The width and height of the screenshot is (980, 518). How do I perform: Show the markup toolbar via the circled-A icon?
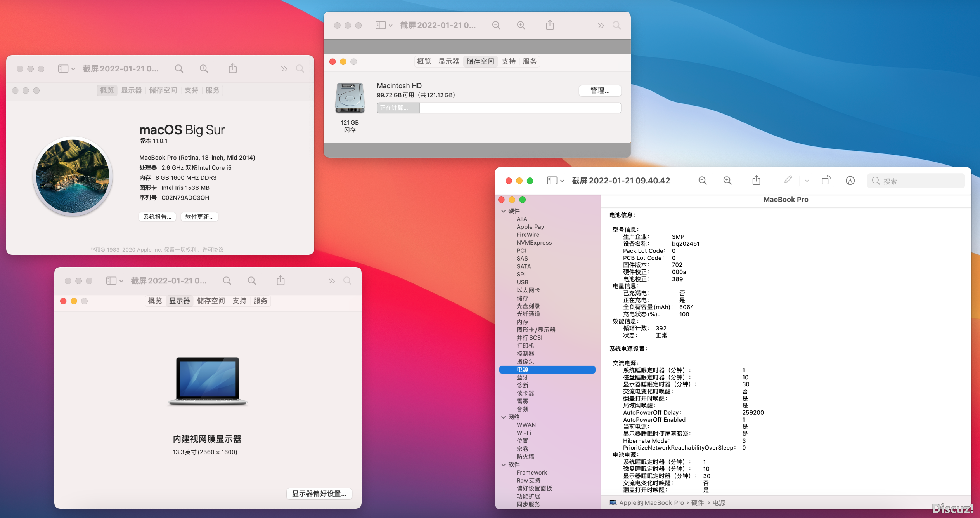coord(850,181)
